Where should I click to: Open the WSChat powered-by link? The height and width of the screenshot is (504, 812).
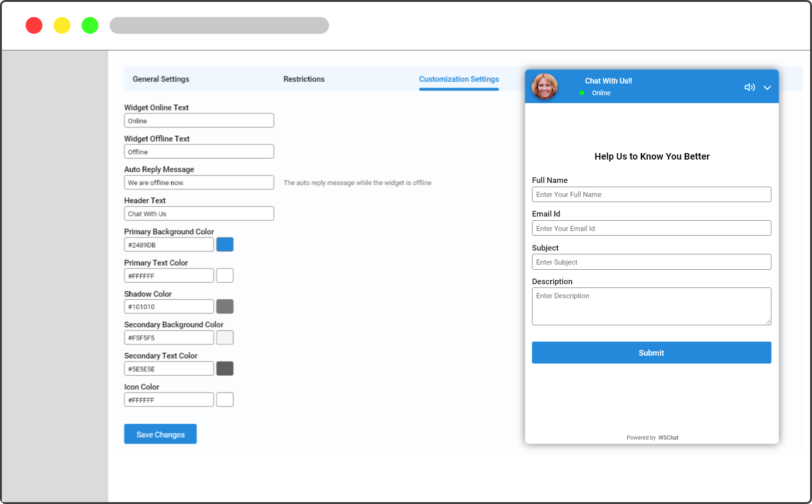point(668,438)
